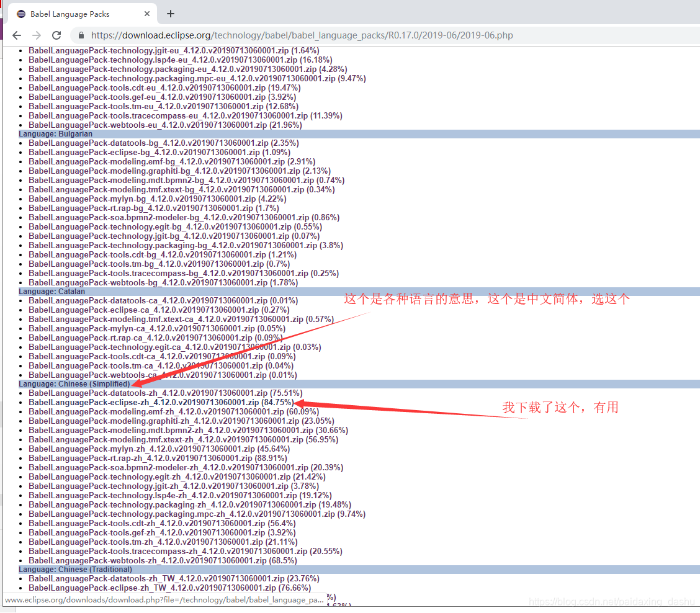Open BabelLanguagePack-eclipse-ca zip link
Screen dimensions: 700x613
click(x=159, y=310)
